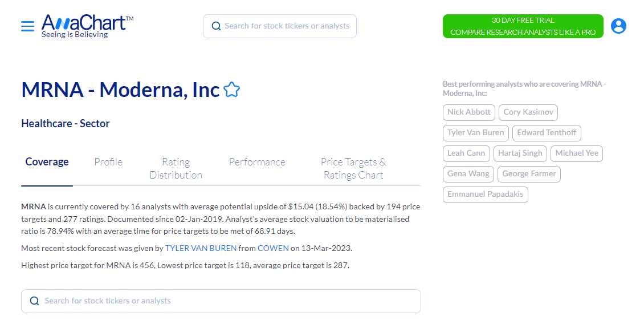Click the magnifier icon in top search

[x=216, y=26]
